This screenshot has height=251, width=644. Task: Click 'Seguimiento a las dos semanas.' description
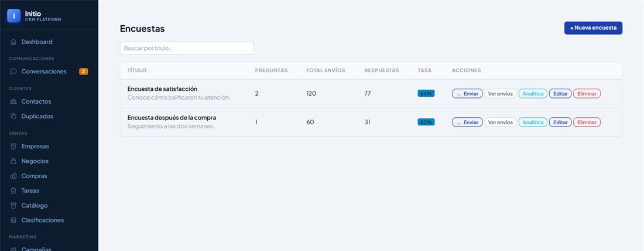pyautogui.click(x=171, y=126)
